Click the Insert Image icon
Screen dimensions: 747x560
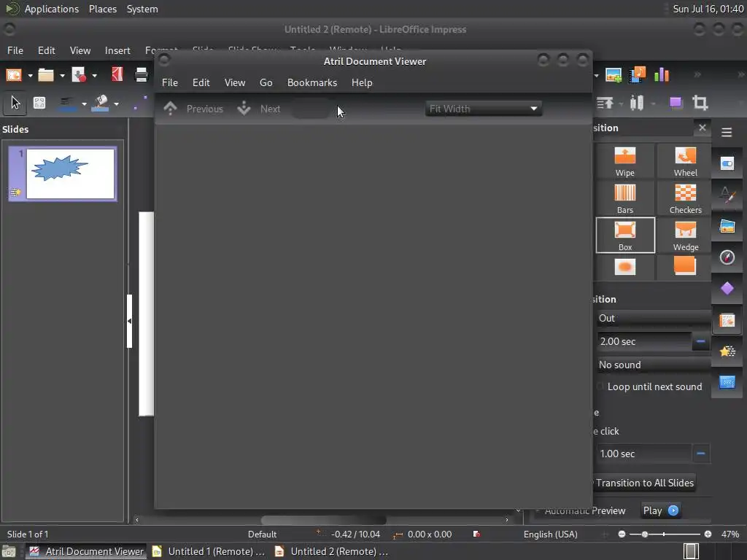pyautogui.click(x=613, y=75)
